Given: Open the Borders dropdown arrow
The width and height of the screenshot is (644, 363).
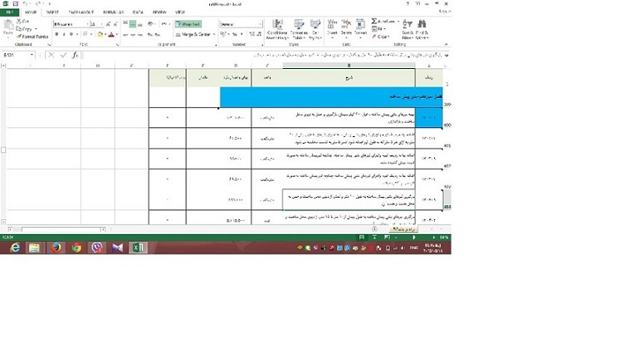Looking at the screenshot, I should [x=90, y=35].
